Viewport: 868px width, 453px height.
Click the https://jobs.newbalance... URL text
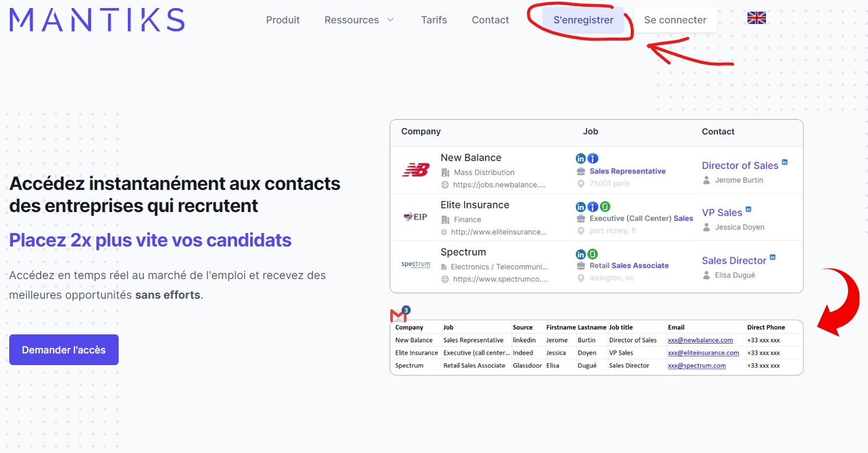pos(499,185)
